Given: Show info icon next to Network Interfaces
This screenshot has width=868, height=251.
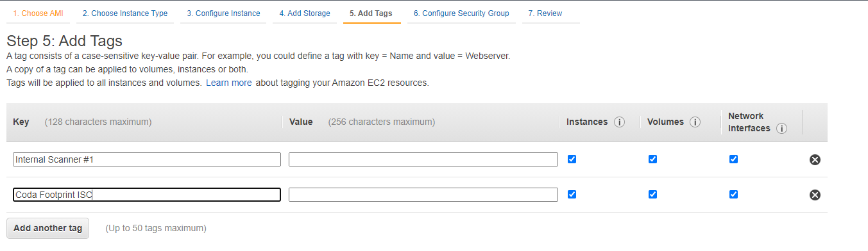Looking at the screenshot, I should 781,128.
